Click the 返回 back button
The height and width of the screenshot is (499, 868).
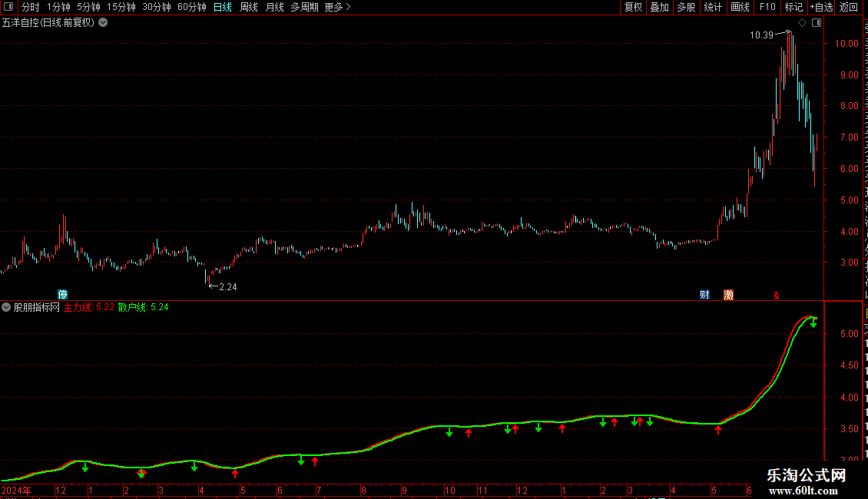pos(849,7)
